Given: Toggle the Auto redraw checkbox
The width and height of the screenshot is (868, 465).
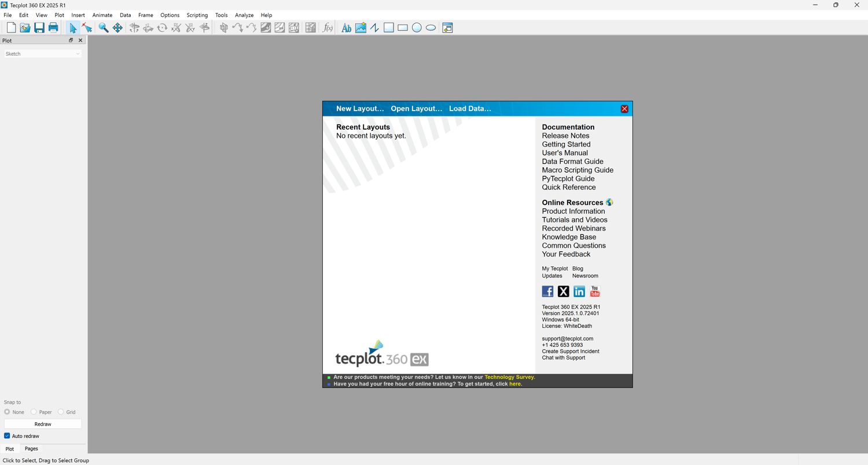Looking at the screenshot, I should [7, 436].
